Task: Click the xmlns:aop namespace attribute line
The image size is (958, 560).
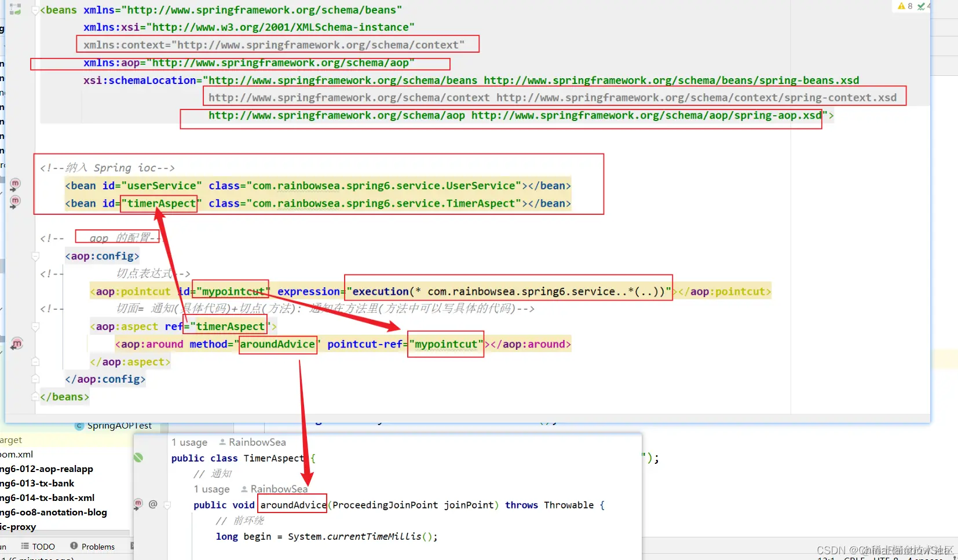Action: click(x=249, y=63)
